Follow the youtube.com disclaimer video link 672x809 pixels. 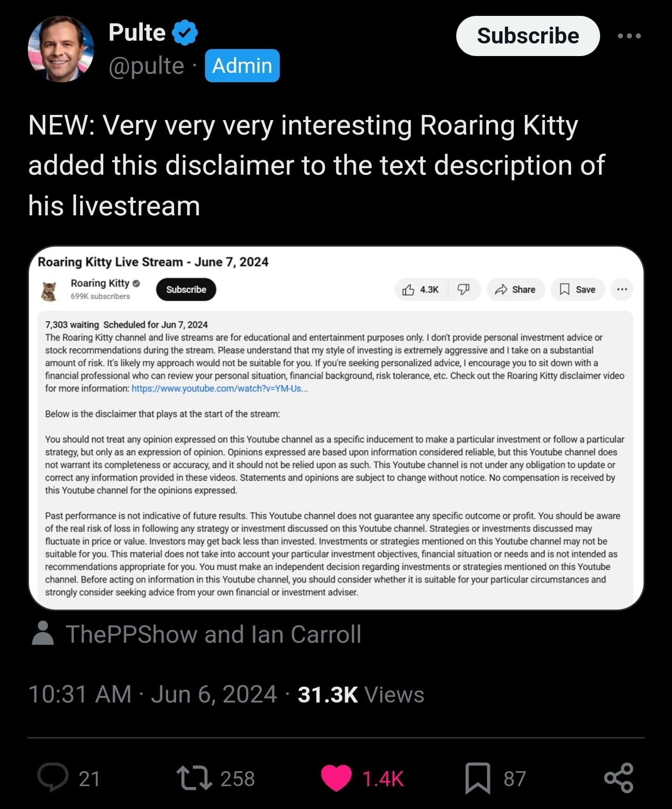(x=219, y=389)
